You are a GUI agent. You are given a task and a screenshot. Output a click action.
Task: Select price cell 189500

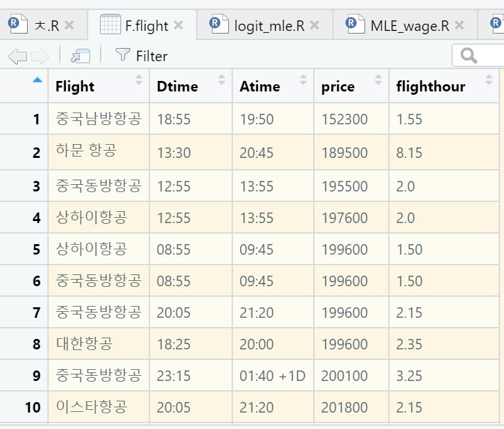[x=351, y=152]
